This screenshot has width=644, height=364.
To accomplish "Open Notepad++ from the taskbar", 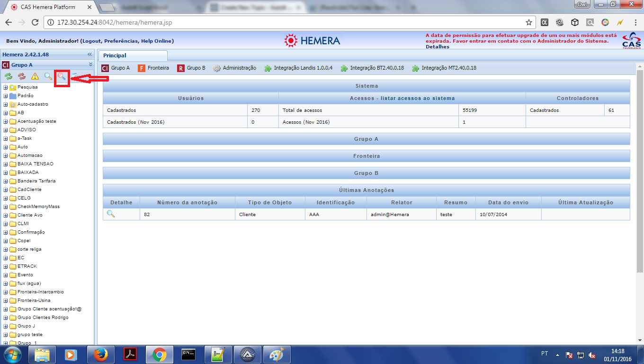I will 218,355.
